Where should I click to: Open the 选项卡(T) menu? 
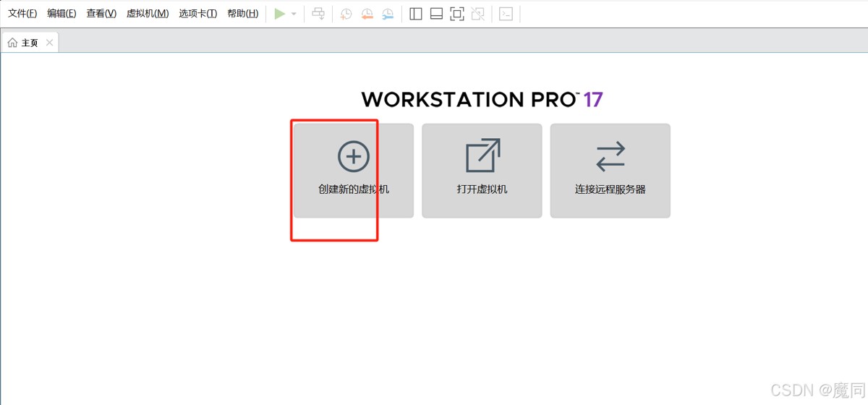(198, 14)
